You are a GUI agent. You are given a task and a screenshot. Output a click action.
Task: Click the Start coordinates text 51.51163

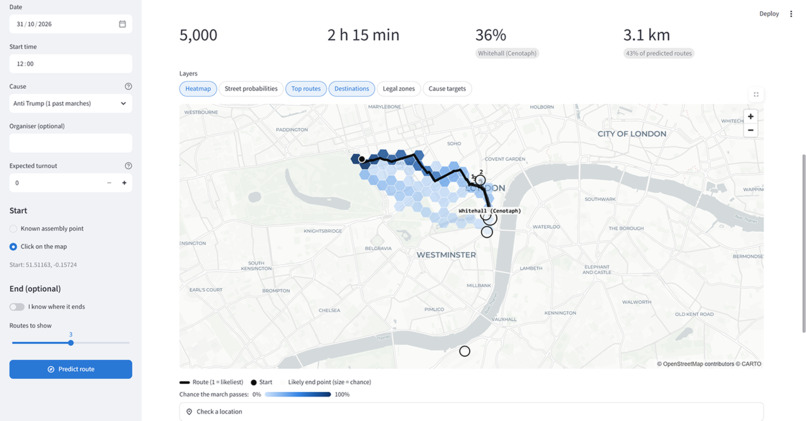(43, 265)
